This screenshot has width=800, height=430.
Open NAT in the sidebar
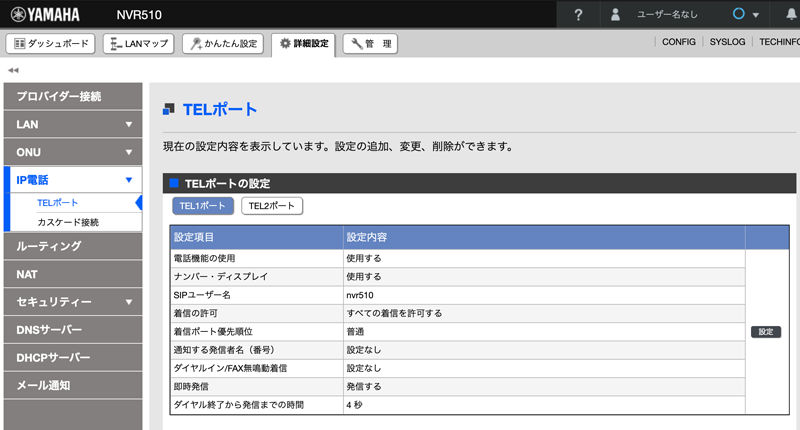[x=73, y=274]
